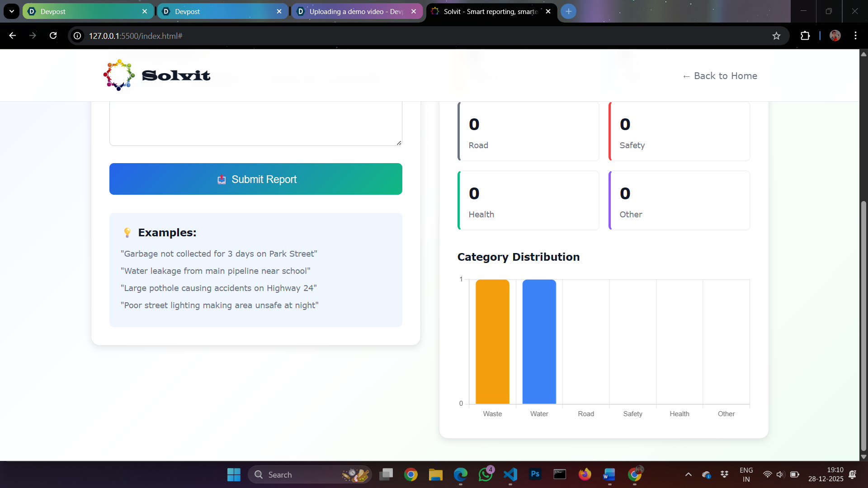
Task: Open Firefox from taskbar
Action: [585, 474]
